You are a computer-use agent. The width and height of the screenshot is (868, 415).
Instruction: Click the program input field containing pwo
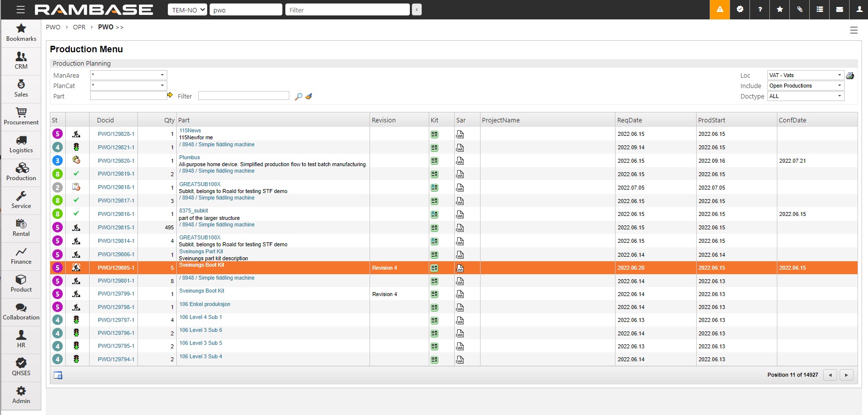coord(246,9)
